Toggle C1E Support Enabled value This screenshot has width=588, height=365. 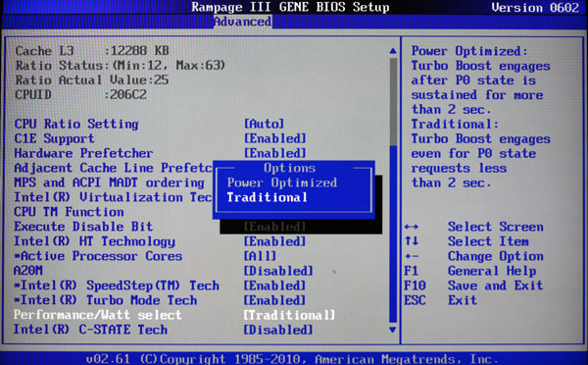tap(275, 138)
